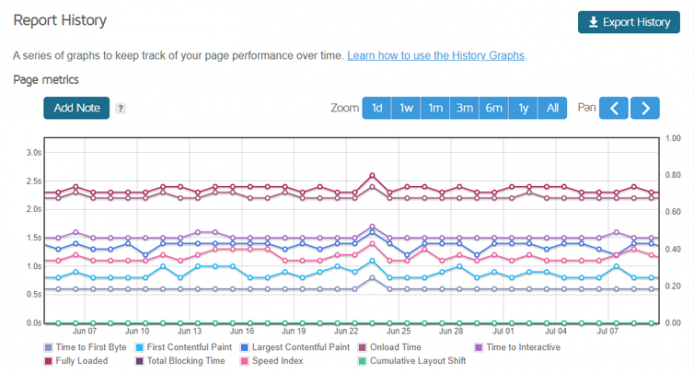Screen dimensions: 694x374
Task: Click Fully Loaded peak point near Jun 23
Action: pyautogui.click(x=372, y=175)
